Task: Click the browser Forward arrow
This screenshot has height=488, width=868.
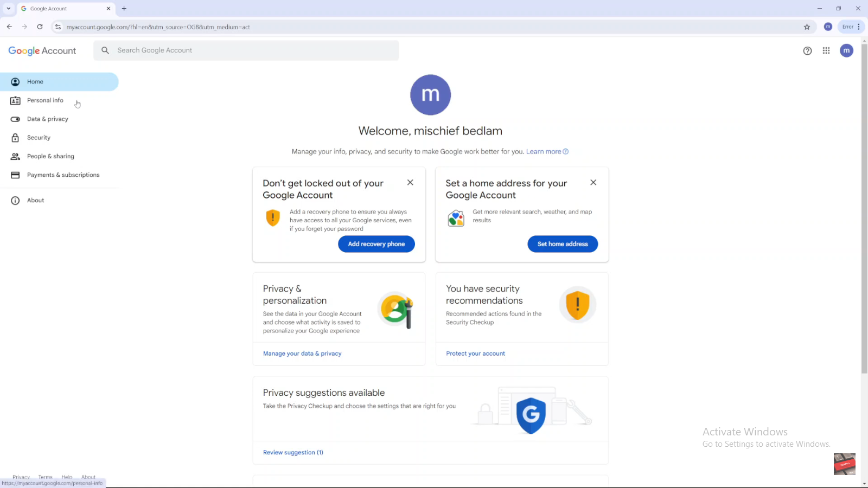Action: pos(24,27)
